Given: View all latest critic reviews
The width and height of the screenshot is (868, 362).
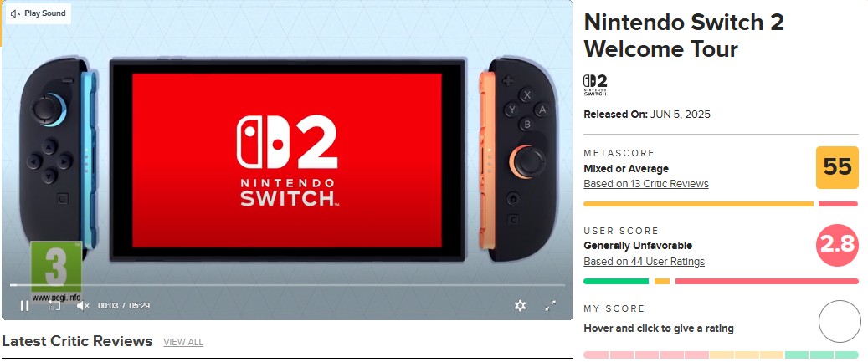Looking at the screenshot, I should coord(183,342).
